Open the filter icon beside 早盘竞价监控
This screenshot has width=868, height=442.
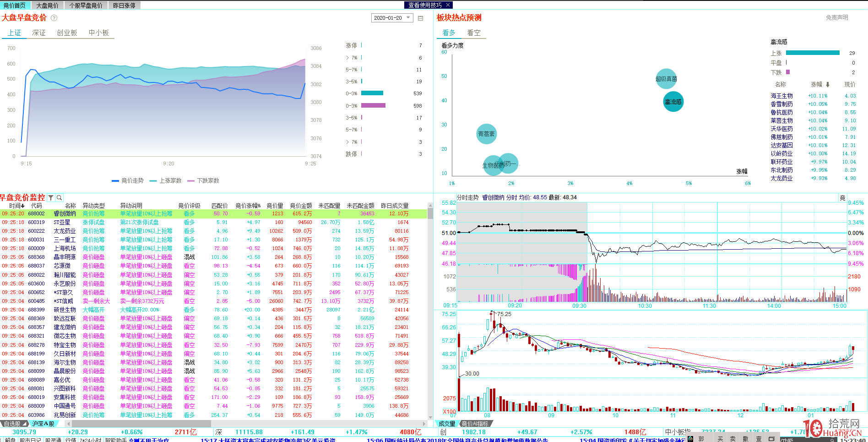click(x=51, y=198)
